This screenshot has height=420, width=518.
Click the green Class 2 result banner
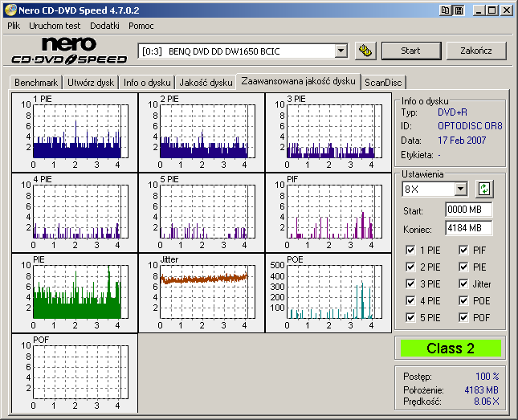451,349
